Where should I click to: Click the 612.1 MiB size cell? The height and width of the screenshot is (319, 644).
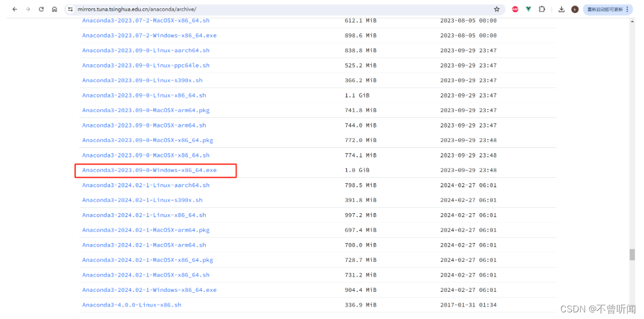(x=361, y=20)
